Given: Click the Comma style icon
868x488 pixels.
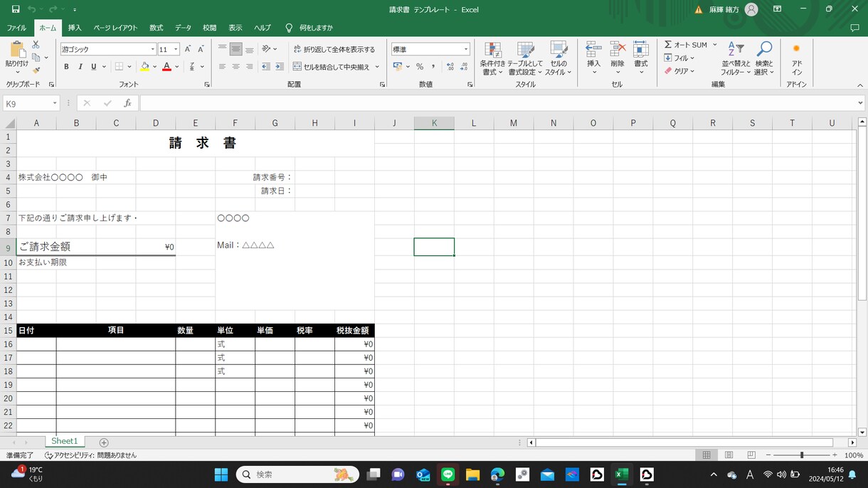Looking at the screenshot, I should [433, 66].
